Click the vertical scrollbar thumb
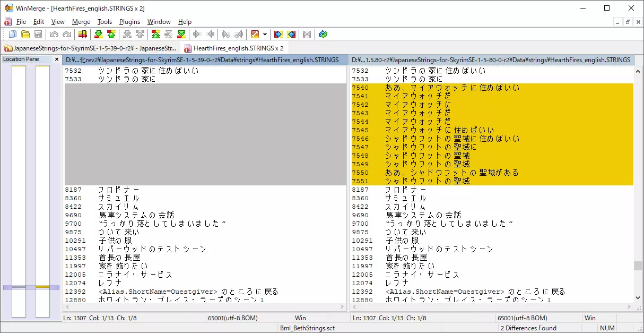 (x=638, y=266)
